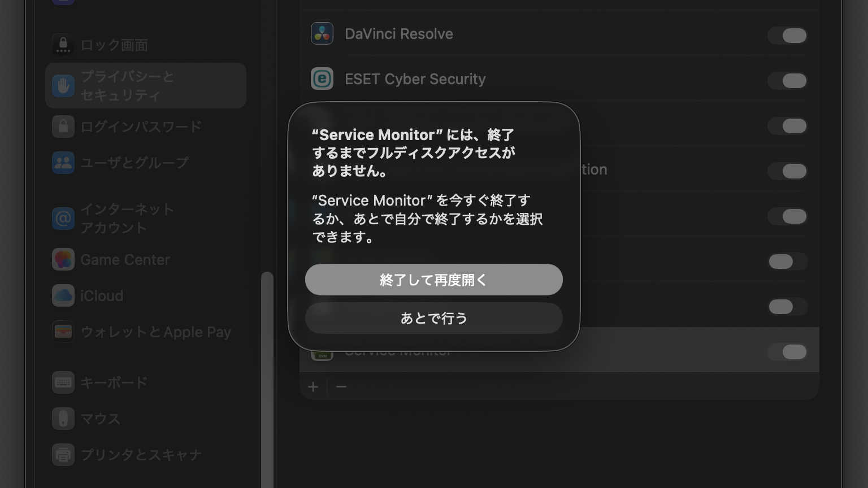Click the iCloud cloud icon
Viewport: 868px width, 488px height.
[x=63, y=296]
